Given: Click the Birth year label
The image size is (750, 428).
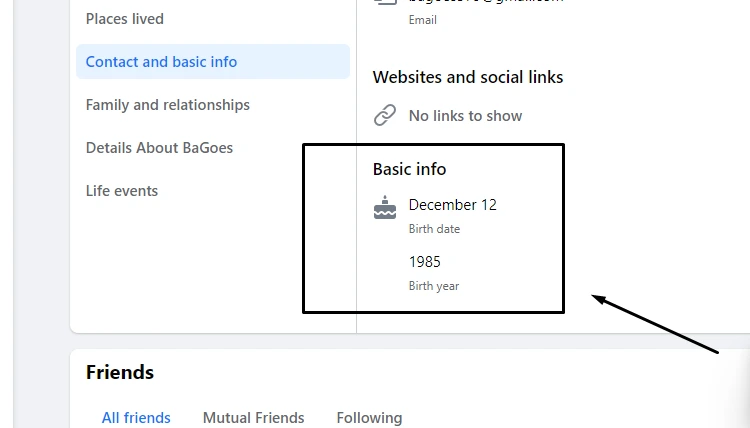Looking at the screenshot, I should tap(434, 286).
